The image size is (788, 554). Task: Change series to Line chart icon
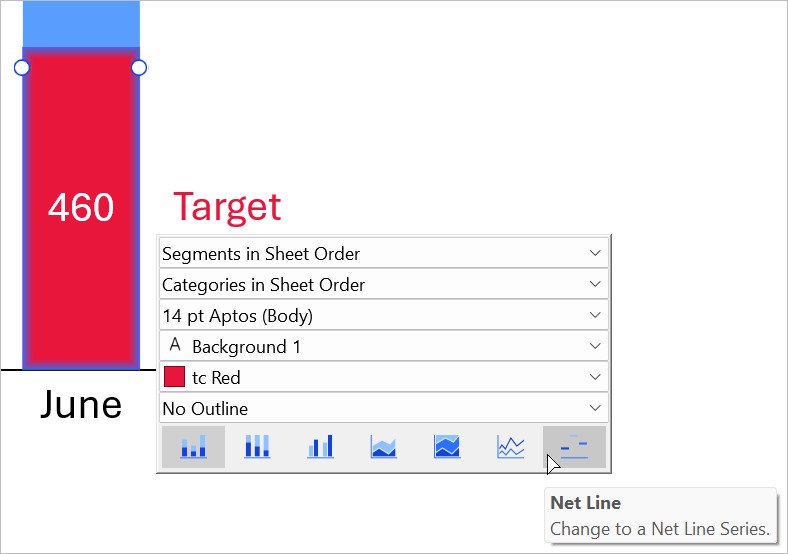[510, 447]
